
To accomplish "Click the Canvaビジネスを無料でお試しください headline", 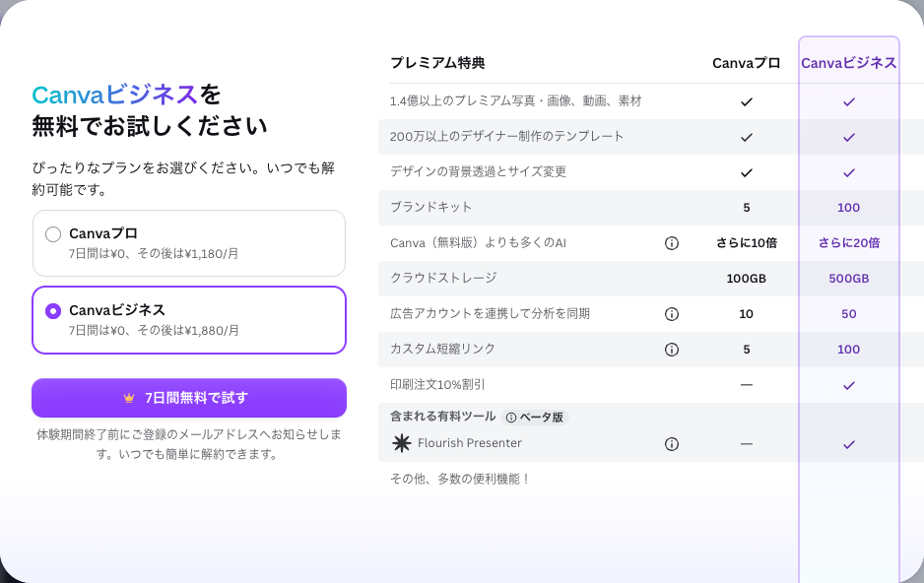I will pyautogui.click(x=150, y=110).
